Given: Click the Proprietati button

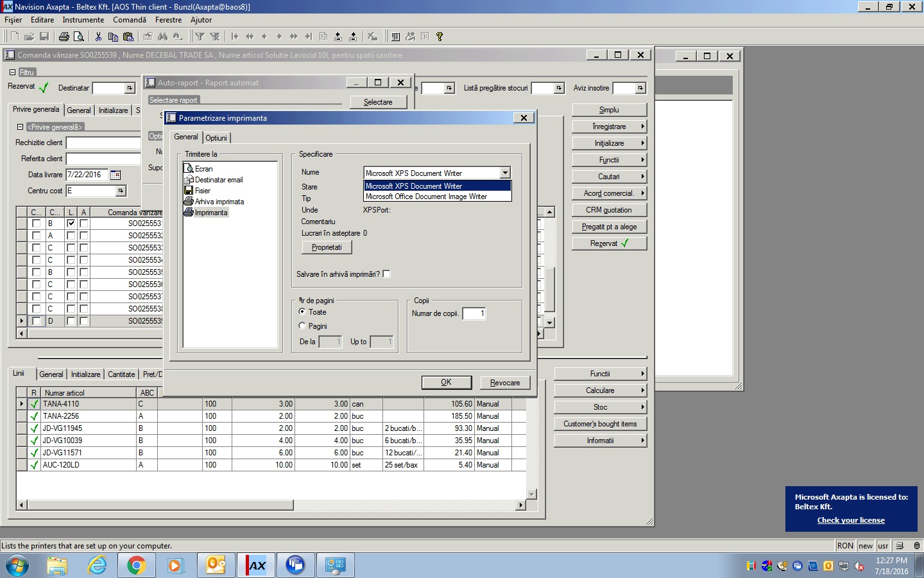Looking at the screenshot, I should [x=327, y=247].
